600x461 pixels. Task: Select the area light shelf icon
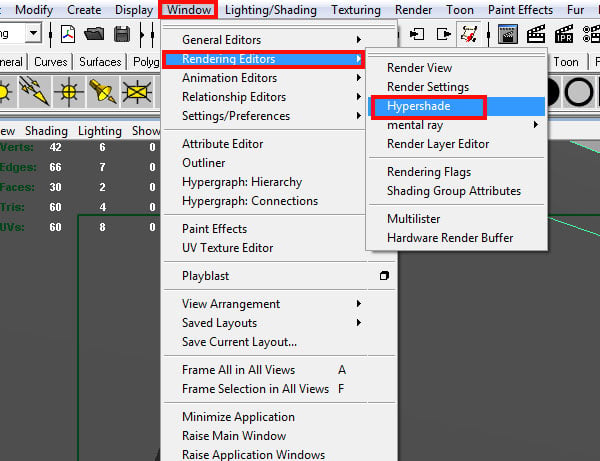click(x=137, y=91)
